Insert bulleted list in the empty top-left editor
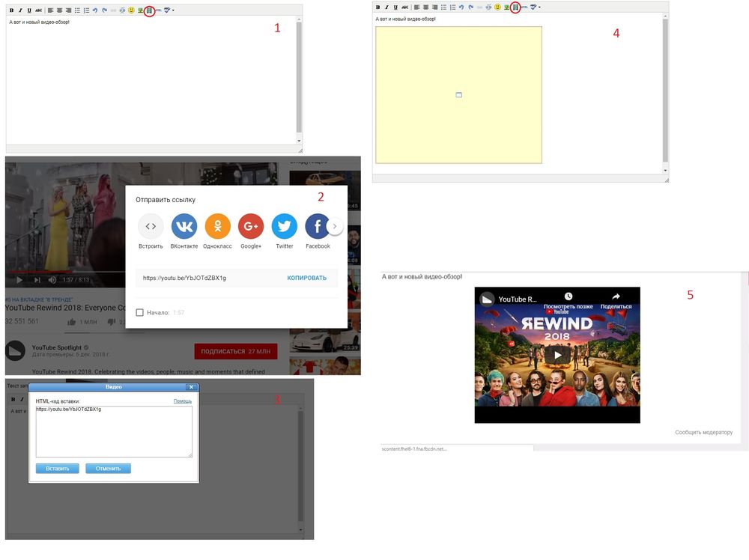 (x=77, y=10)
